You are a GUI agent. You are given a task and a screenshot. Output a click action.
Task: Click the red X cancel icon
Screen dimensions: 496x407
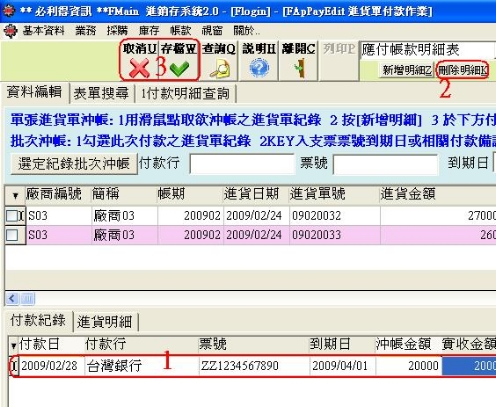(x=139, y=68)
